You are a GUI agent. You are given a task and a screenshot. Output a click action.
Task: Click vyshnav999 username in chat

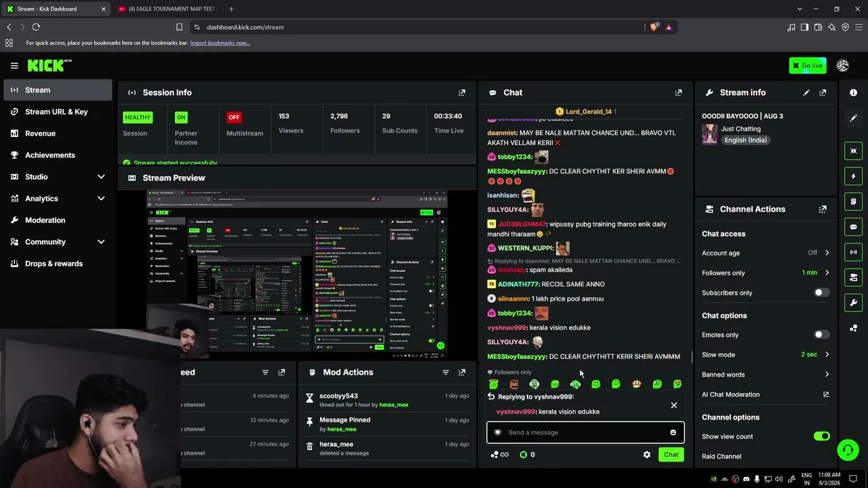point(507,328)
